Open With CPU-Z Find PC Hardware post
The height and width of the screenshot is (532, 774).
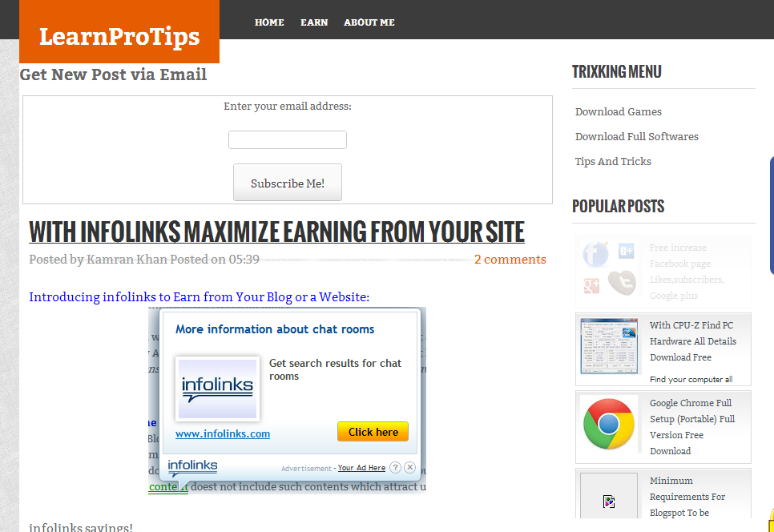pos(692,341)
